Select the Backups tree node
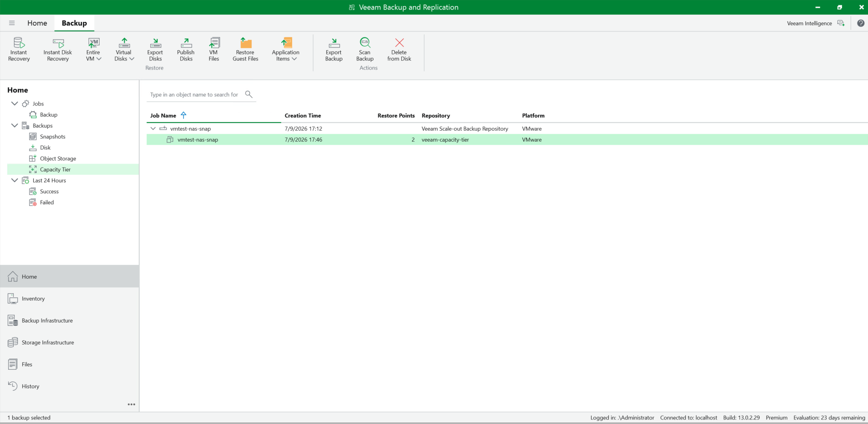The height and width of the screenshot is (424, 868). tap(42, 126)
